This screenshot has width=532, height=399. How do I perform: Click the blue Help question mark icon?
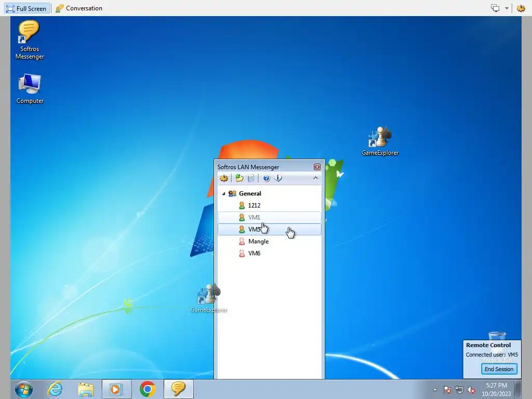coord(267,178)
